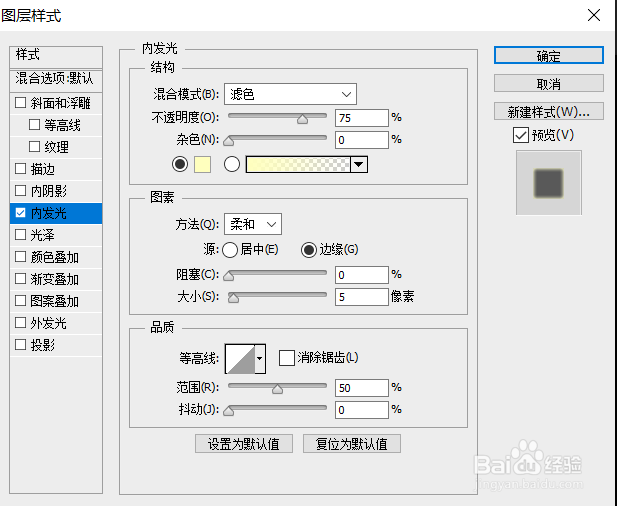Viewport: 617px width, 506px height.
Task: Choose 居中(E) as glow source
Action: pyautogui.click(x=230, y=250)
